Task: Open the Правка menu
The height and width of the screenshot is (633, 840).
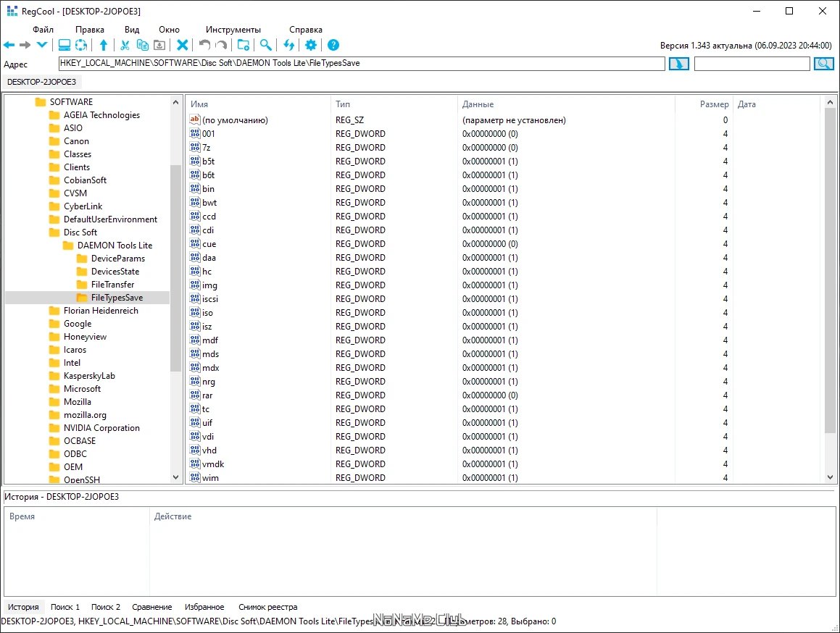Action: [89, 30]
